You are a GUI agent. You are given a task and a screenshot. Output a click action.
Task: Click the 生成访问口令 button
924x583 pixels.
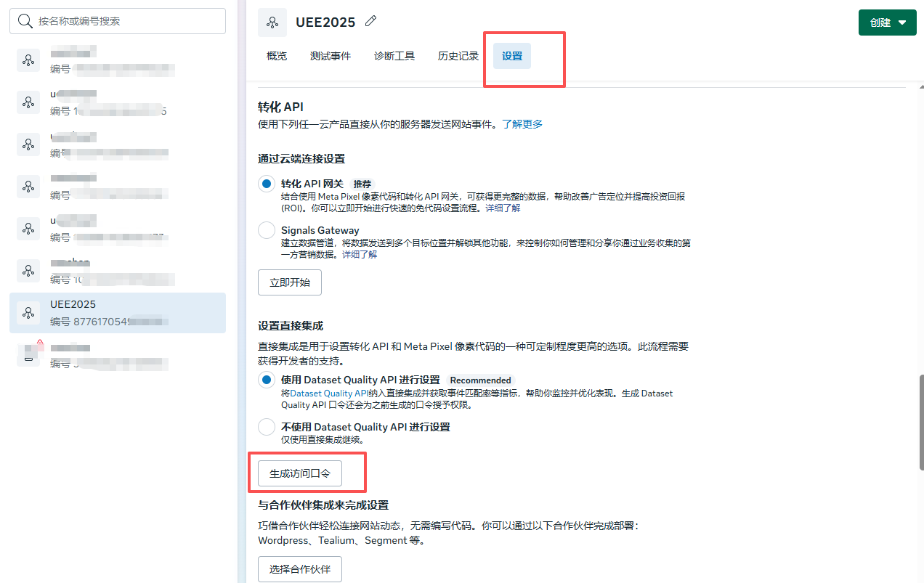(300, 473)
